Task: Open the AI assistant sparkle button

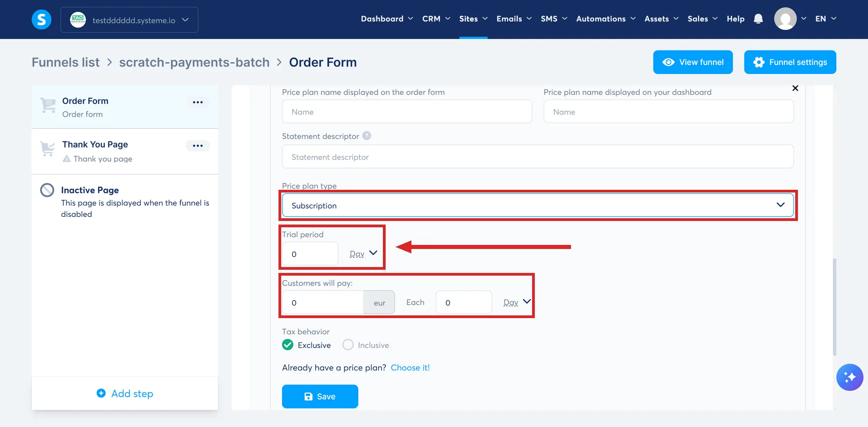Action: click(x=849, y=377)
